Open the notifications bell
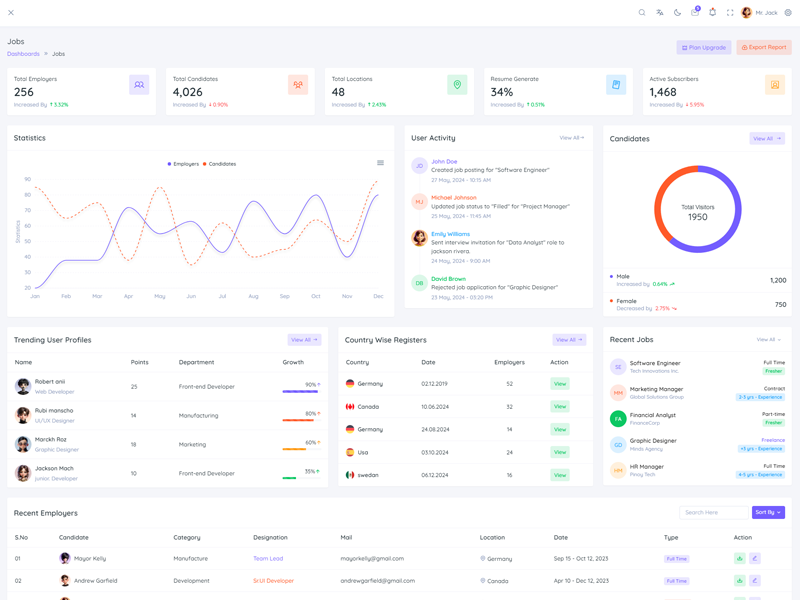Image resolution: width=800 pixels, height=600 pixels. point(713,13)
